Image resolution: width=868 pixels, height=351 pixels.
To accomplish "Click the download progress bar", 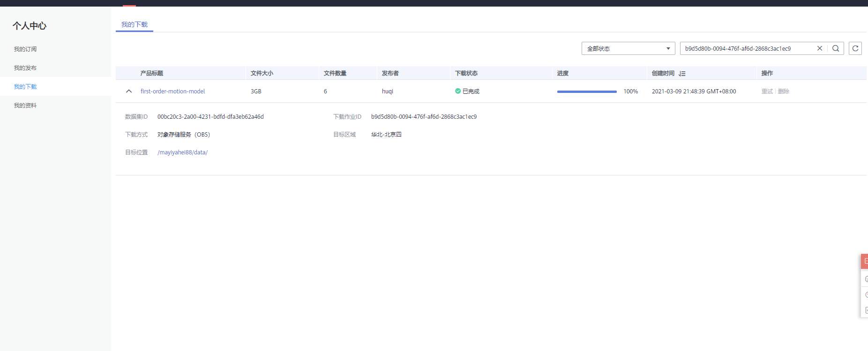I will click(x=587, y=92).
